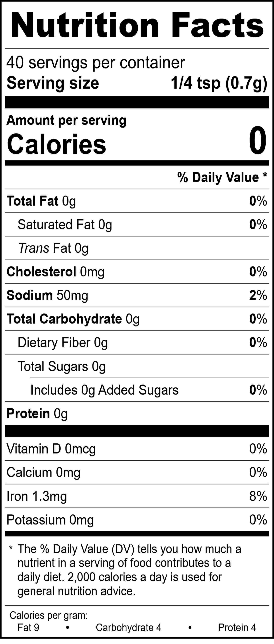Click the Trans Fat 0g line

point(53,248)
